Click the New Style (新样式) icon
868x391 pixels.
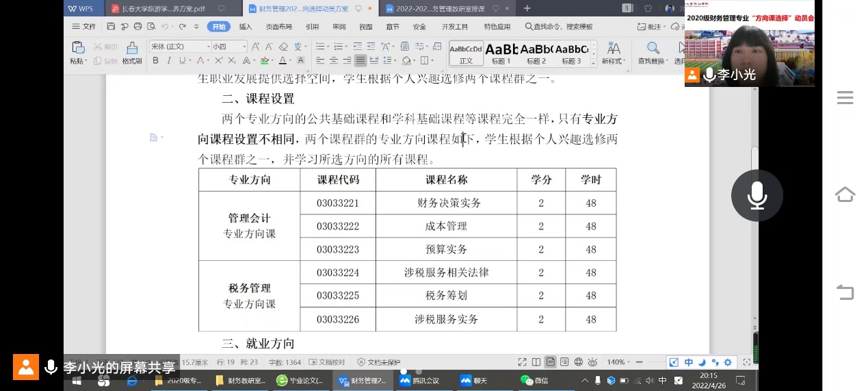coord(614,48)
